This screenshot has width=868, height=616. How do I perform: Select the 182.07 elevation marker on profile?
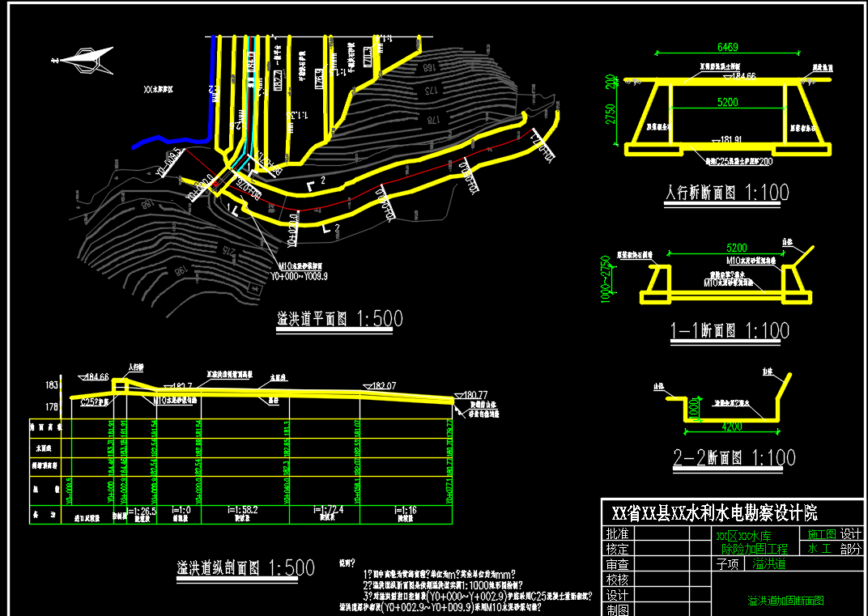tap(384, 386)
